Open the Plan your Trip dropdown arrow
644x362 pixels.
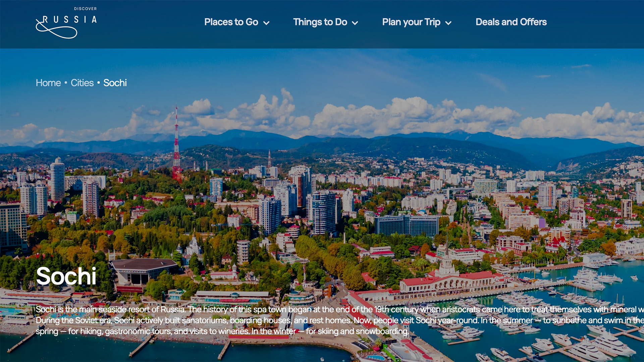click(448, 23)
